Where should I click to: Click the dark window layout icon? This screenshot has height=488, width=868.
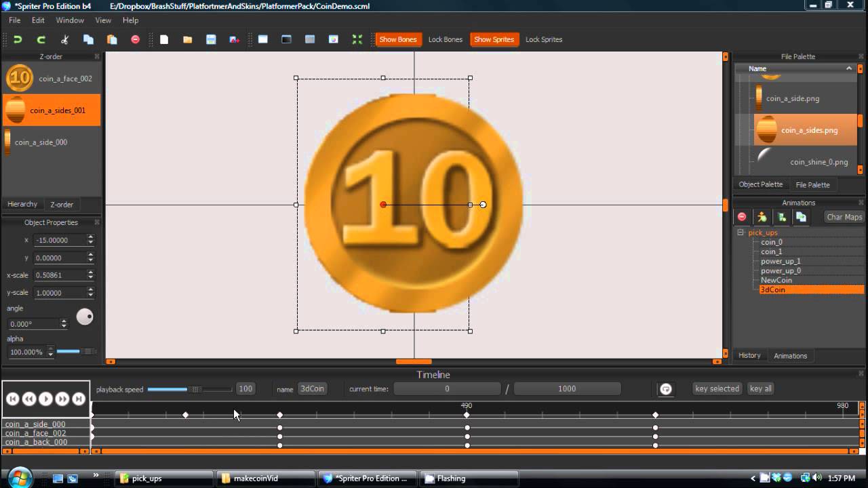(x=286, y=39)
